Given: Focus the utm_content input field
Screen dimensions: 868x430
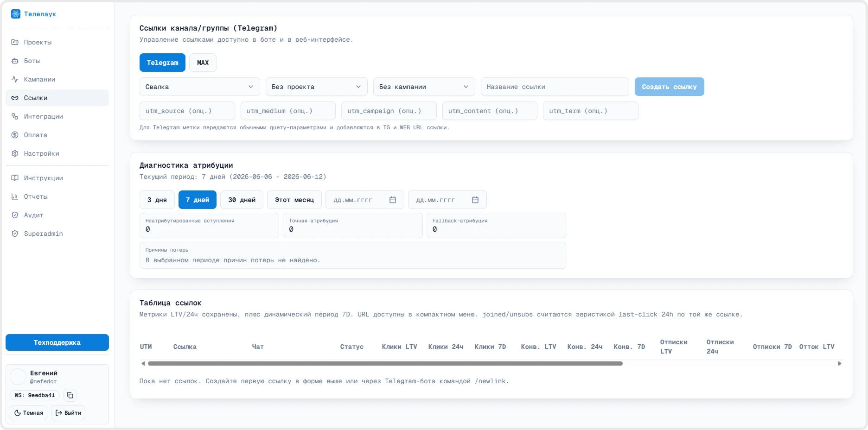Looking at the screenshot, I should tap(490, 111).
